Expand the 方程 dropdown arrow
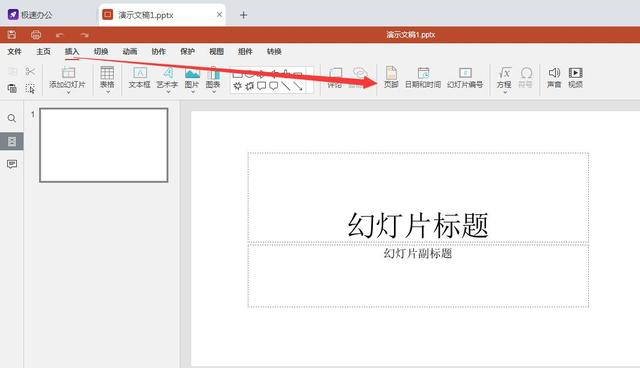This screenshot has width=640, height=368. click(x=505, y=93)
